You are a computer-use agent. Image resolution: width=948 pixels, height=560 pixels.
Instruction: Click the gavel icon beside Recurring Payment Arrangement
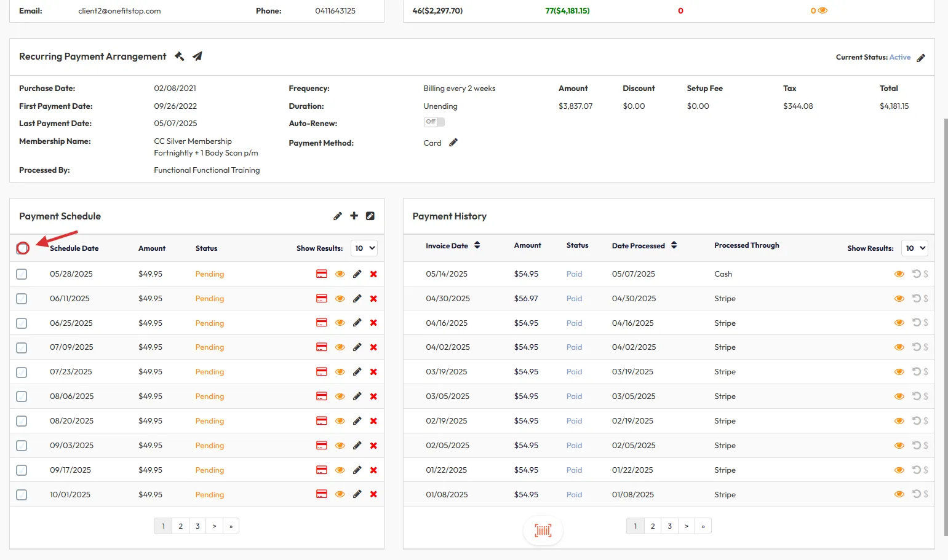179,57
